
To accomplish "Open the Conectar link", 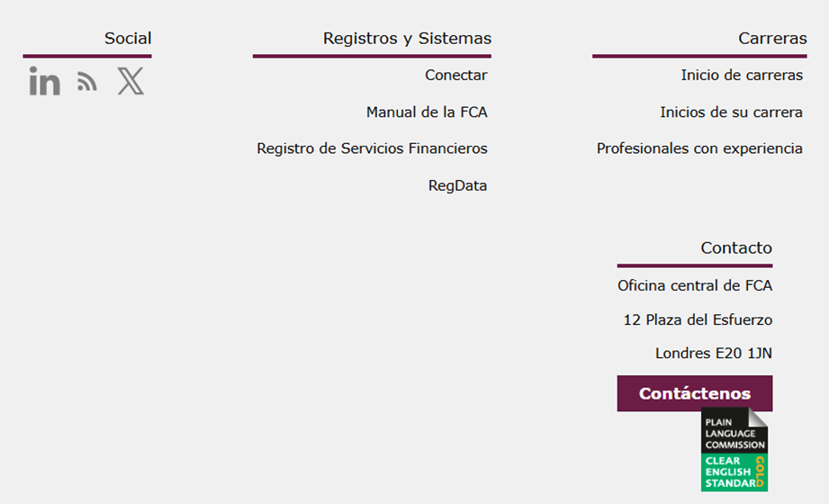I will click(456, 76).
